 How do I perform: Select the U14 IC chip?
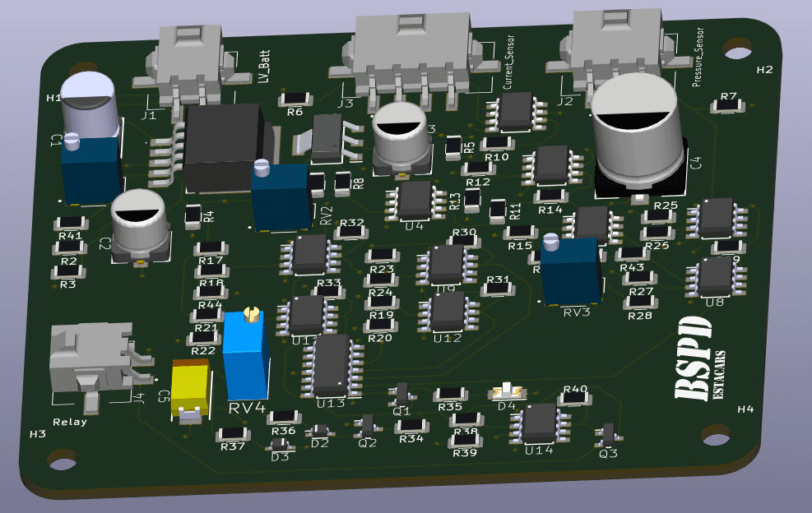pos(541,423)
